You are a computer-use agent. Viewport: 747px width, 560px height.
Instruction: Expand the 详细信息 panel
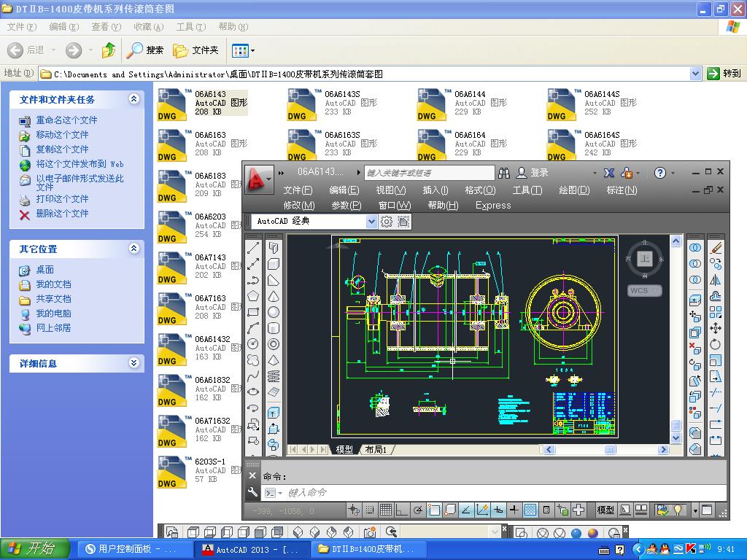[x=133, y=363]
